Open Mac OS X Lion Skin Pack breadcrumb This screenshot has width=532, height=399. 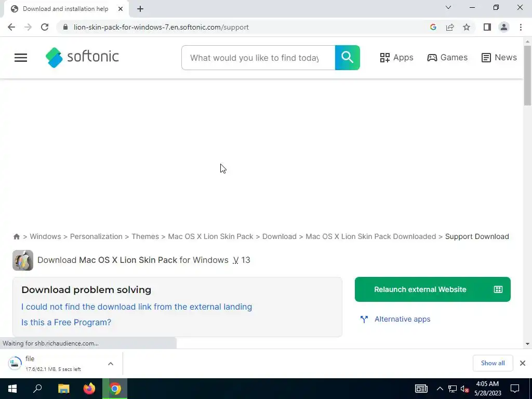(211, 236)
